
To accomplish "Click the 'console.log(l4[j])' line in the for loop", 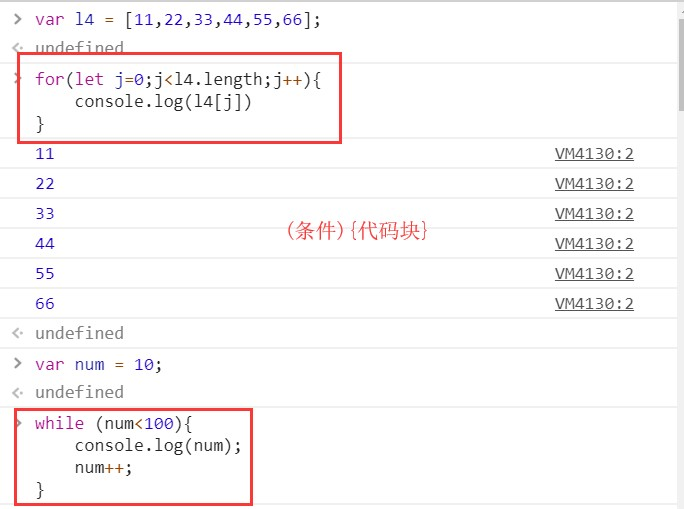I will coord(163,102).
